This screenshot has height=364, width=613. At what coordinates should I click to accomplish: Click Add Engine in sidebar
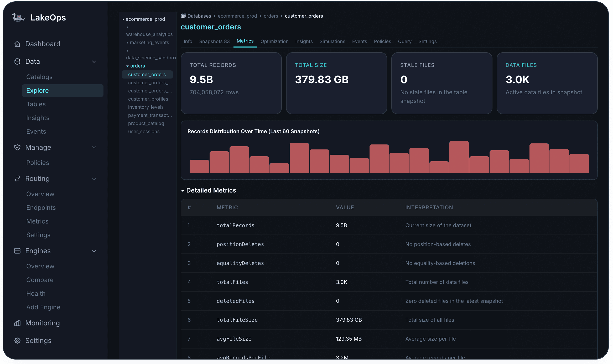(43, 307)
